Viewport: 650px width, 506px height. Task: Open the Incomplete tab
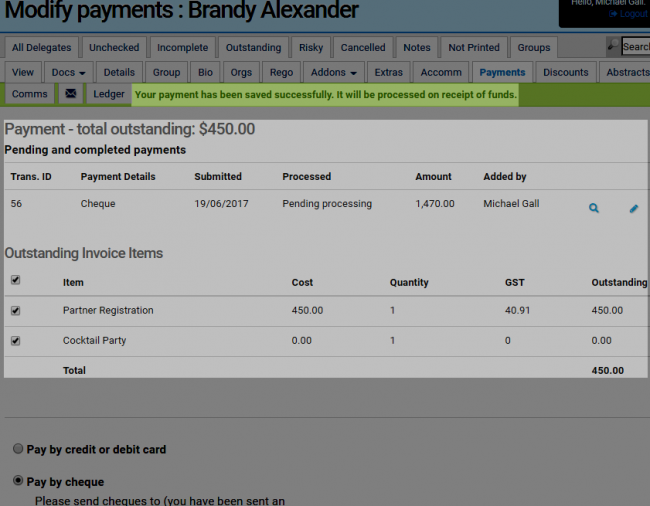pos(182,48)
